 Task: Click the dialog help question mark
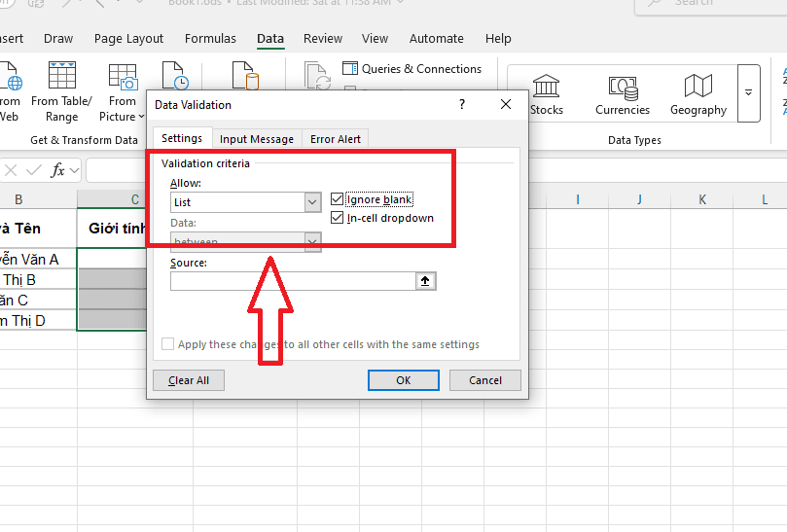click(462, 104)
